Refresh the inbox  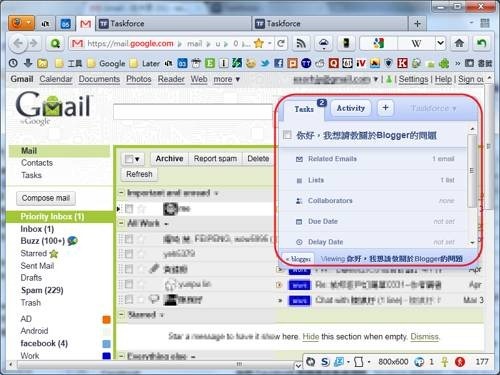pos(139,174)
